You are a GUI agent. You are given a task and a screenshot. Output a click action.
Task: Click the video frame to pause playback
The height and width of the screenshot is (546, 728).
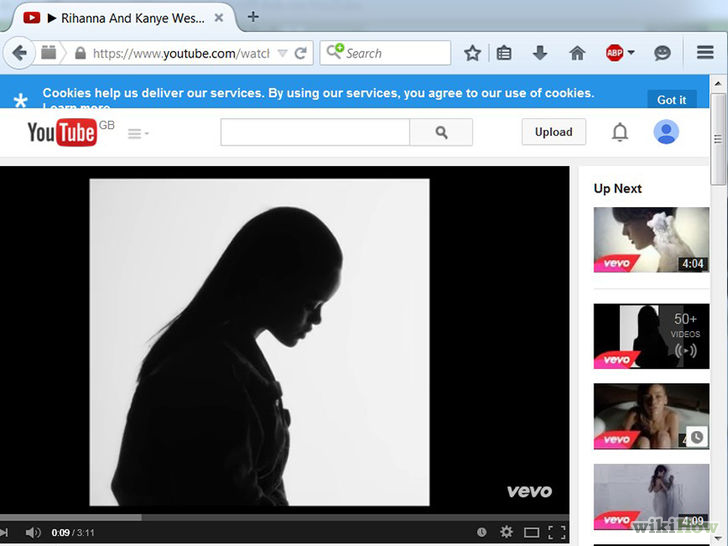(x=259, y=342)
